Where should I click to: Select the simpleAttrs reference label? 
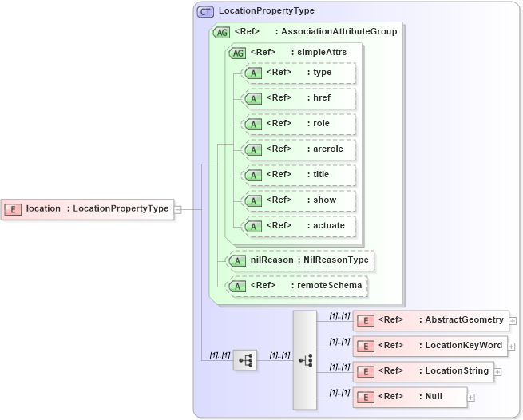[x=299, y=52]
